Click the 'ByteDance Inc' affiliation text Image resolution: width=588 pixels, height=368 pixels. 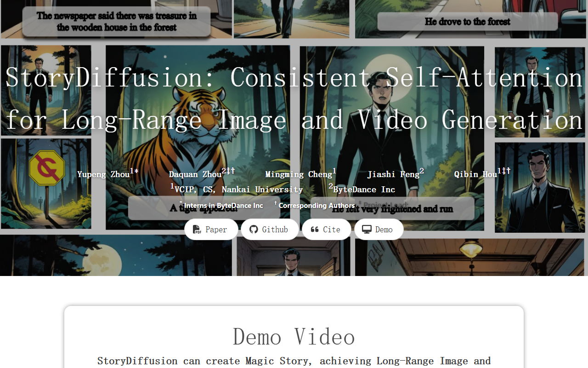point(364,190)
